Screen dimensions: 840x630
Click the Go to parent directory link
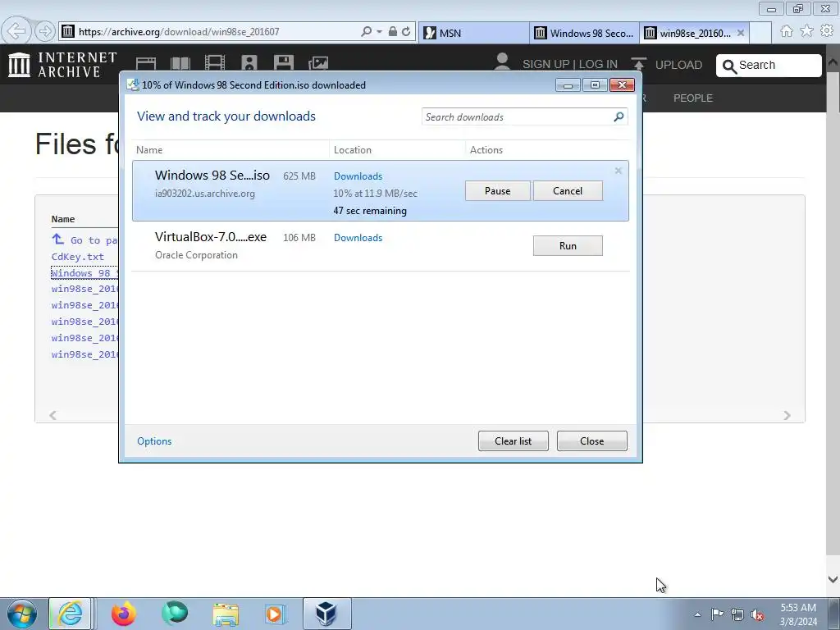[84, 240]
